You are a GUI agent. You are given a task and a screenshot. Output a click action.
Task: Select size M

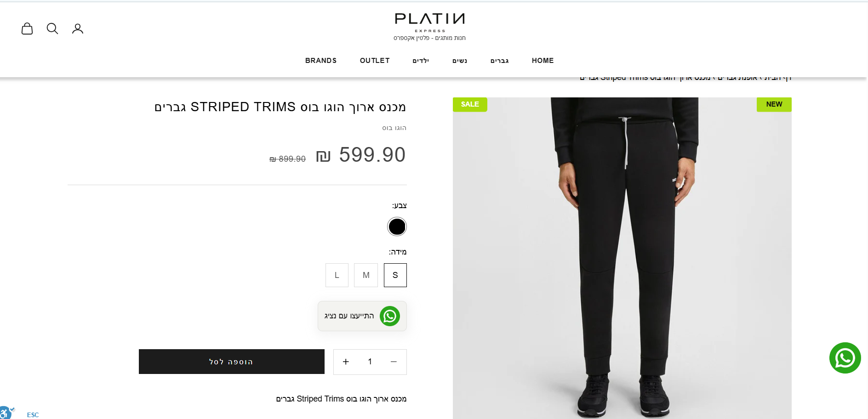[366, 275]
